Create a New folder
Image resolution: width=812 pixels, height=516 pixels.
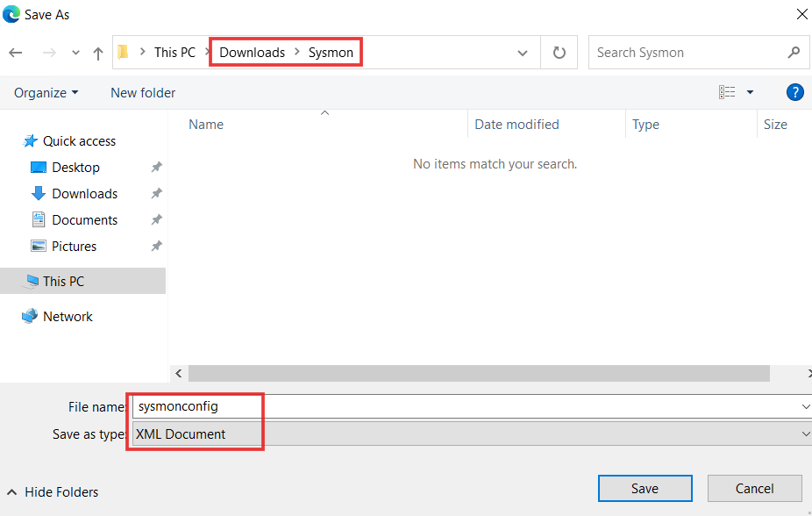[143, 93]
